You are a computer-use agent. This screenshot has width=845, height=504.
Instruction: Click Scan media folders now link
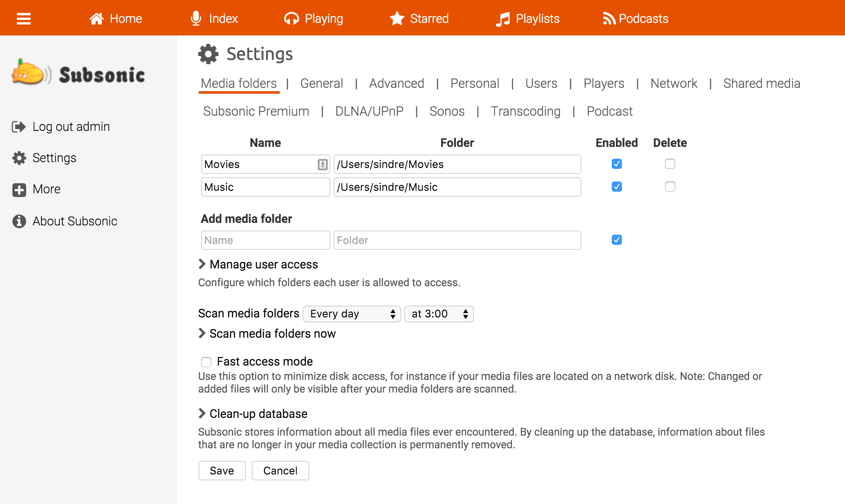[x=272, y=333]
